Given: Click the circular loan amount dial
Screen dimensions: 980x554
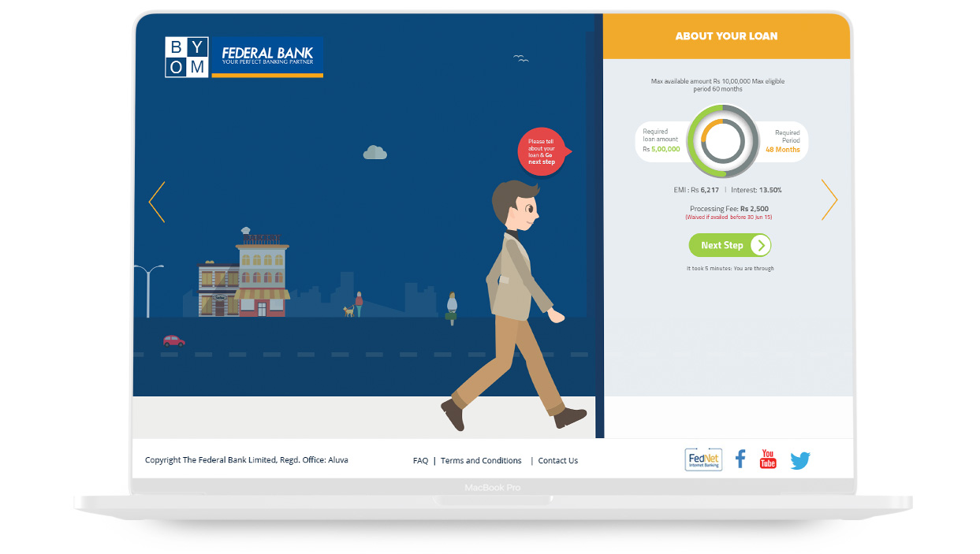Looking at the screenshot, I should (x=723, y=141).
